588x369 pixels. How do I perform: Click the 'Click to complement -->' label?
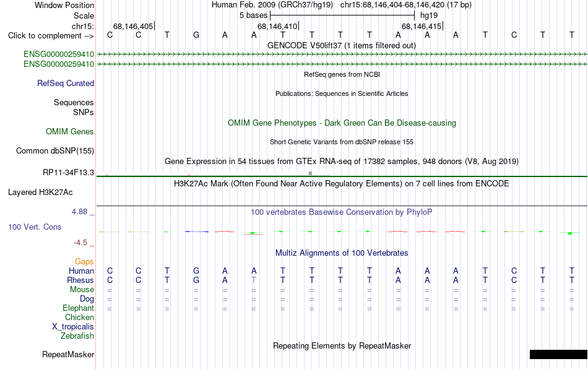(x=51, y=36)
